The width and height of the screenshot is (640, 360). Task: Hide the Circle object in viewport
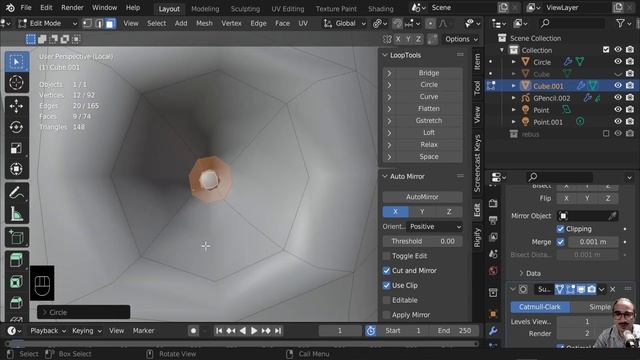[618, 62]
